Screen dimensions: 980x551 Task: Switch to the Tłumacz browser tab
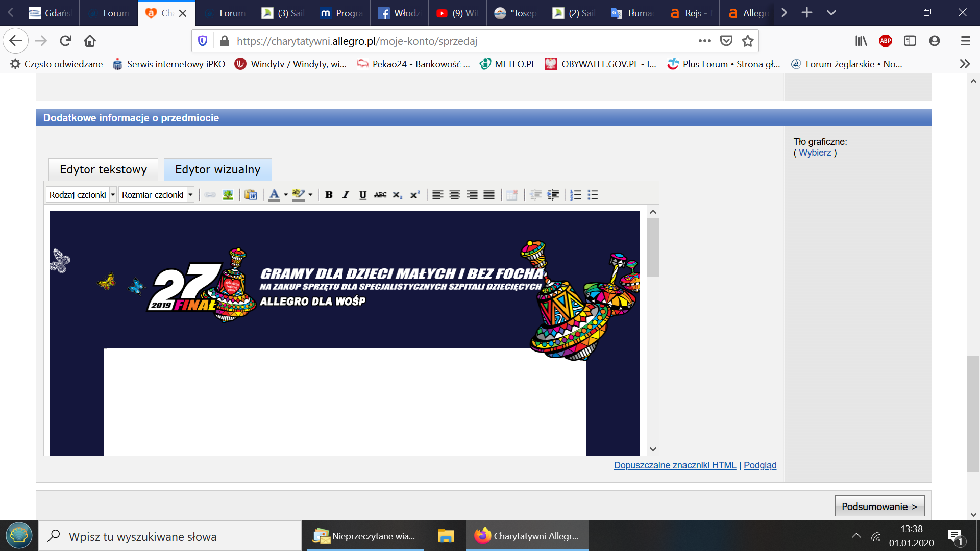pos(632,13)
